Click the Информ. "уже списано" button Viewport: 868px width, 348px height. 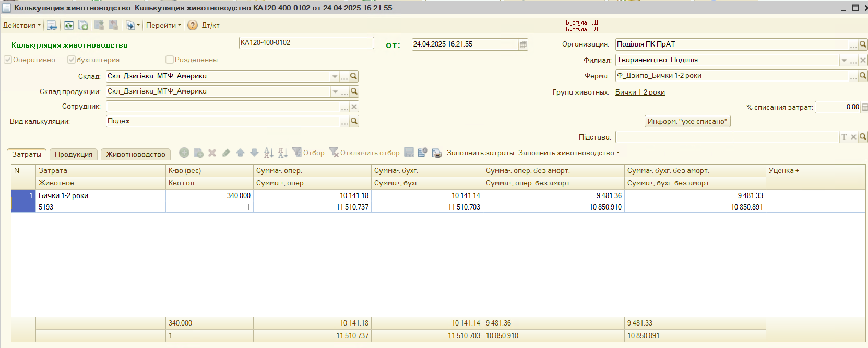[687, 121]
